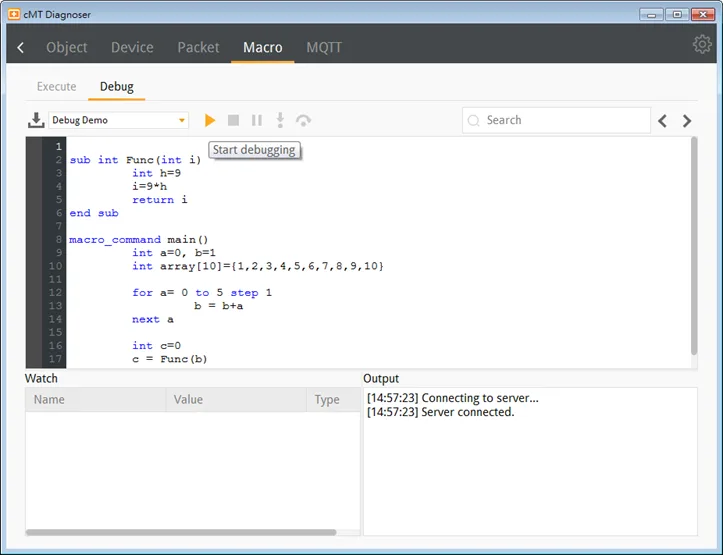
Task: Click the stop debugging square icon
Action: (233, 120)
